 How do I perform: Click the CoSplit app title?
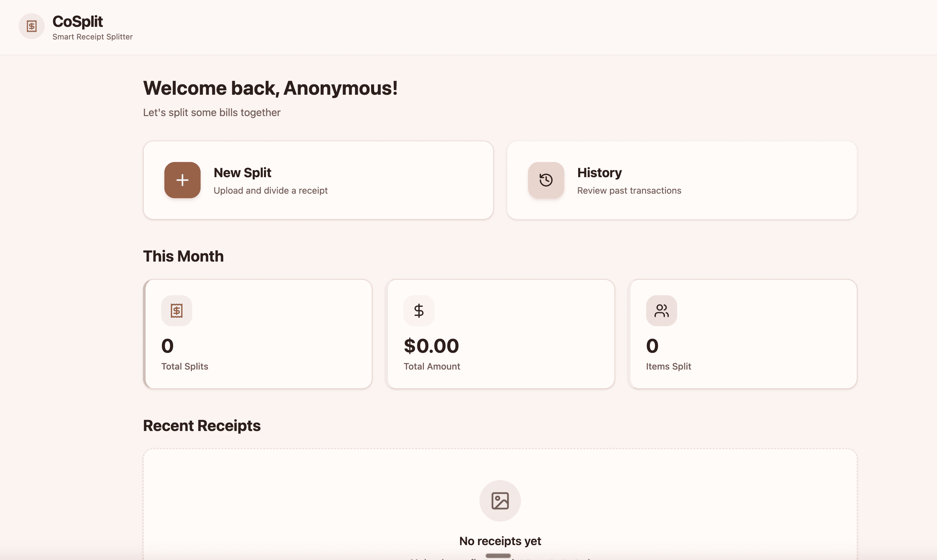77,22
